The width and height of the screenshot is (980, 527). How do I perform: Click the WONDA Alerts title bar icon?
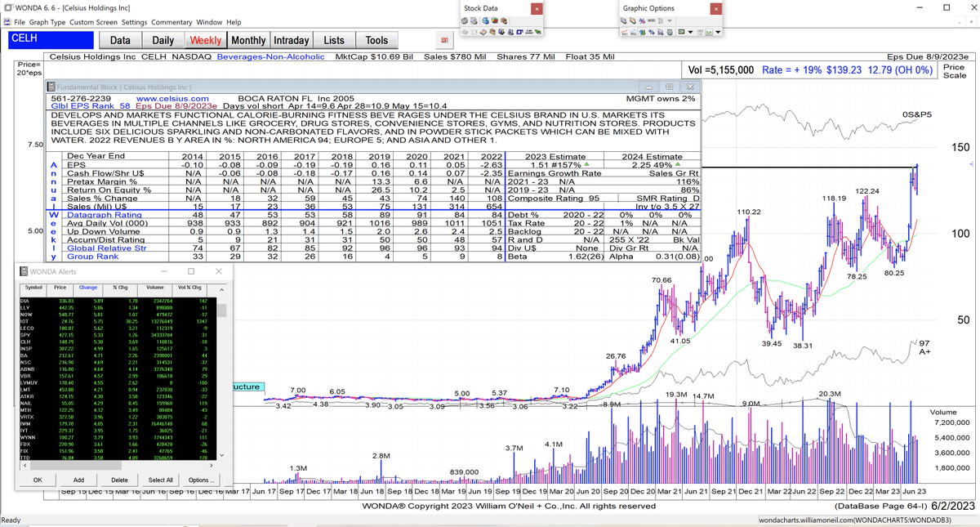click(x=24, y=270)
